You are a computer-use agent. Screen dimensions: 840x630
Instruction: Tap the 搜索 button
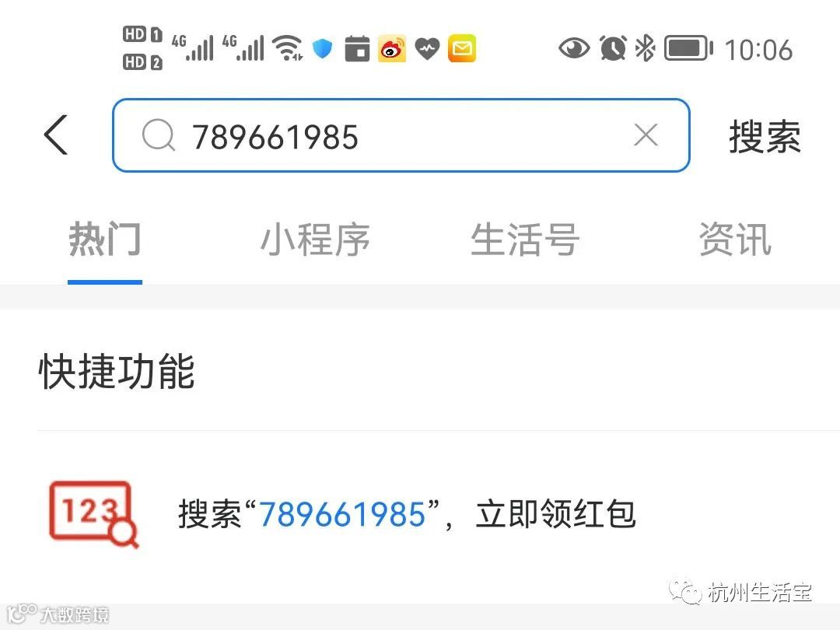tap(765, 137)
